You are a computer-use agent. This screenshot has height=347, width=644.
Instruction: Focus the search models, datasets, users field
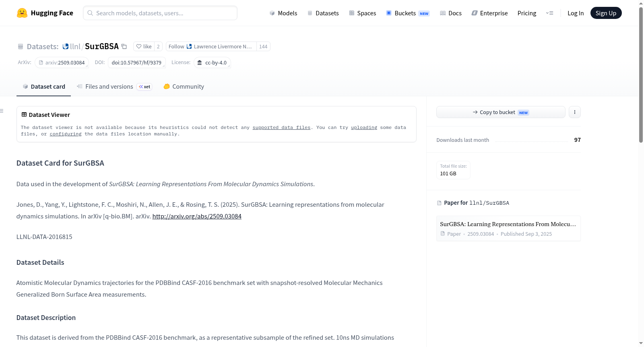[160, 13]
